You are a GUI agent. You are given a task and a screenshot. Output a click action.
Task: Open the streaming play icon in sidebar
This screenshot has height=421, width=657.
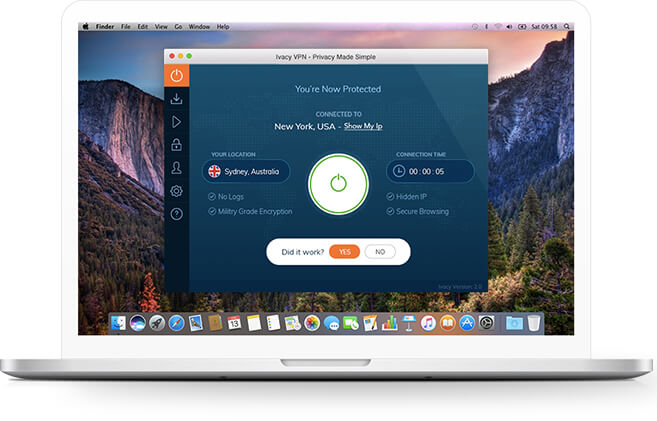click(x=176, y=122)
